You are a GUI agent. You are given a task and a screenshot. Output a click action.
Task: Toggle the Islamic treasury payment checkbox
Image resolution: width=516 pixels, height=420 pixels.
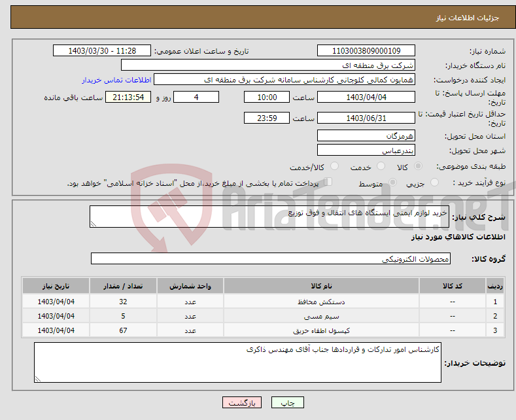pyautogui.click(x=328, y=182)
